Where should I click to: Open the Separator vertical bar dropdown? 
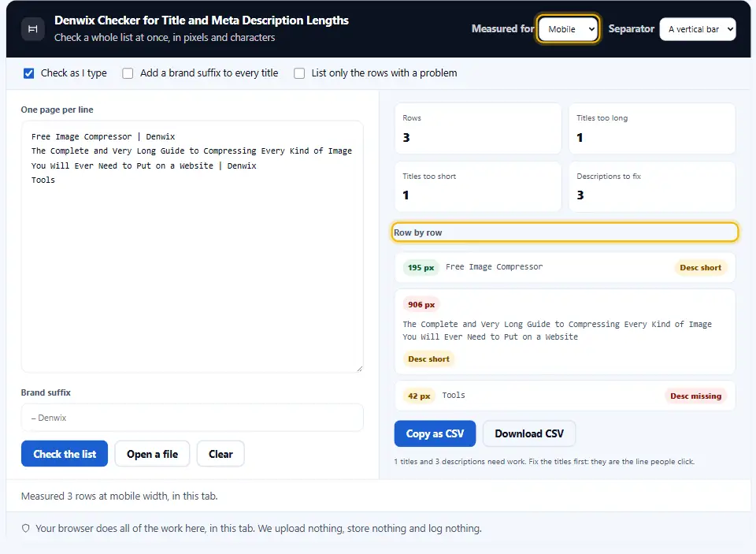698,29
